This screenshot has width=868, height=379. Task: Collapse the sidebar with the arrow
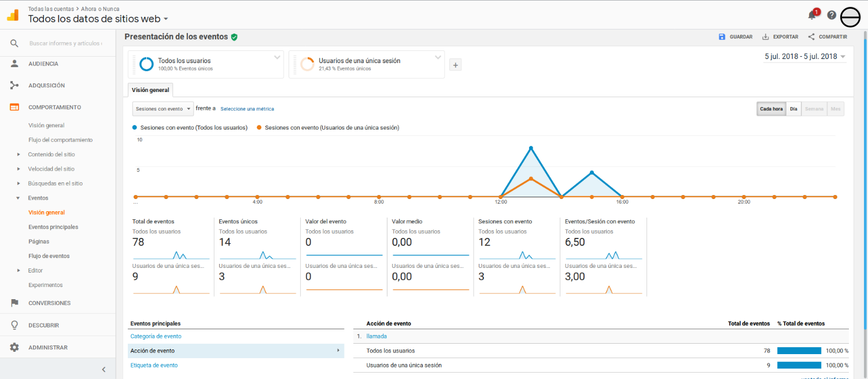pyautogui.click(x=104, y=369)
